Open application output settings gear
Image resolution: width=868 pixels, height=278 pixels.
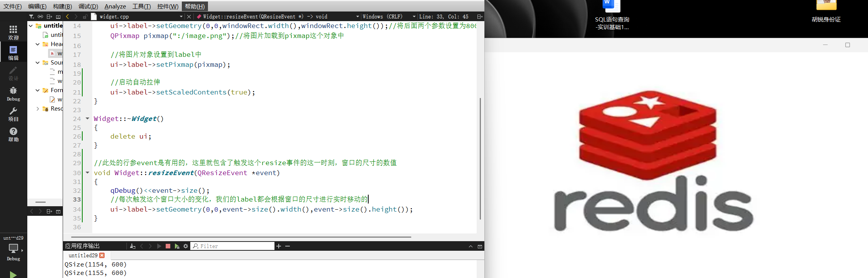[x=186, y=246]
